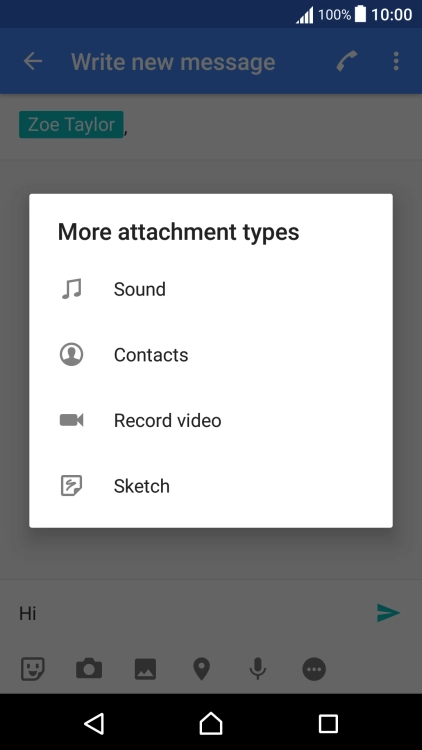Open the three-dot overflow menu
422x750 pixels.
pyautogui.click(x=396, y=61)
